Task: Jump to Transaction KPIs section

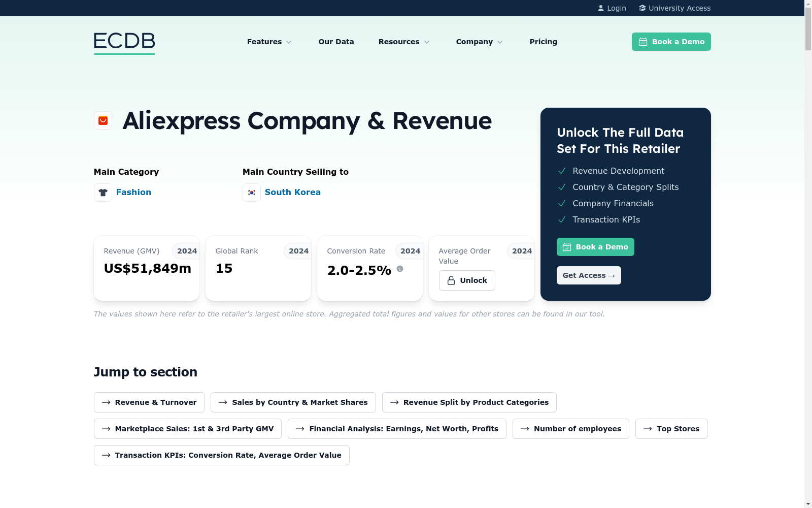Action: 222,455
